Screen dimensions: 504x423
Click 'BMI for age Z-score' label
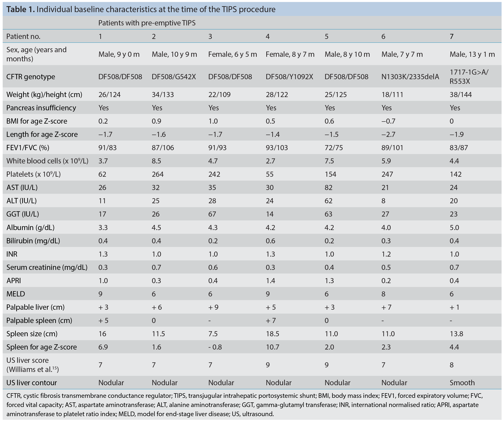tap(37, 121)
